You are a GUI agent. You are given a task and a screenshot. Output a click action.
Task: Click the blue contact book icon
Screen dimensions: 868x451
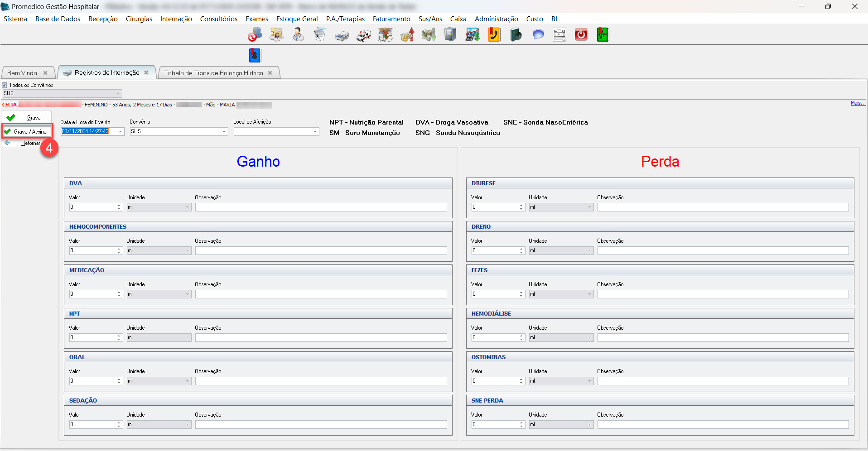[x=255, y=55]
